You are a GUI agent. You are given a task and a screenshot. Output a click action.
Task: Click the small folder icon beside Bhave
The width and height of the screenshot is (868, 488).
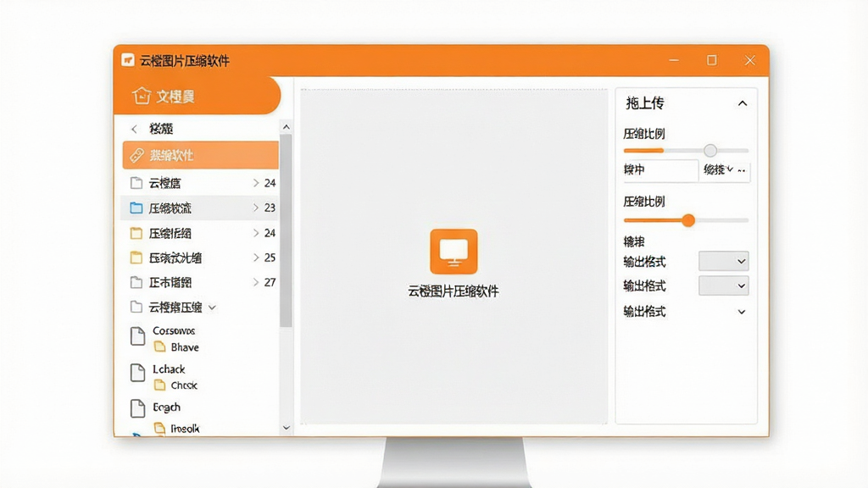click(160, 347)
